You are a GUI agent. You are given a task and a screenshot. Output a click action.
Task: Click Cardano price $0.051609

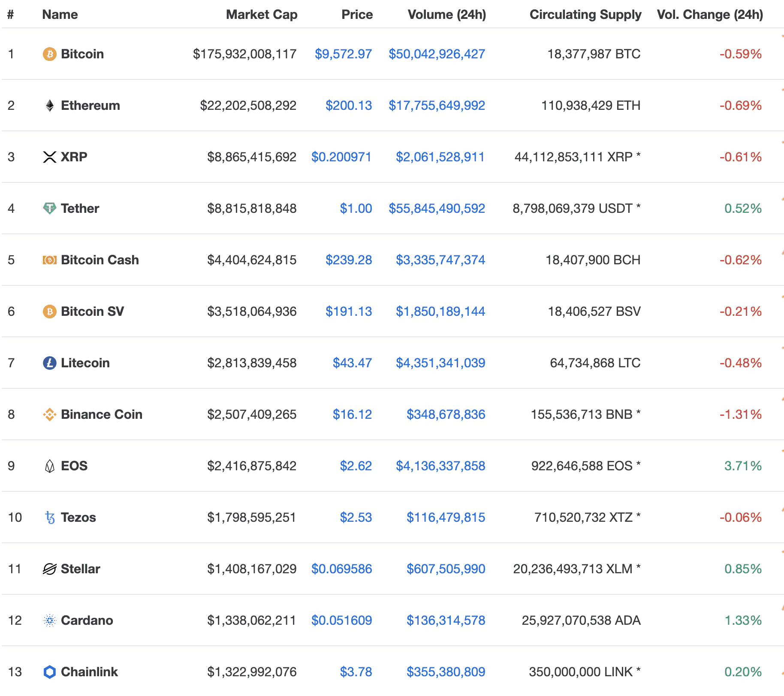[x=342, y=620]
